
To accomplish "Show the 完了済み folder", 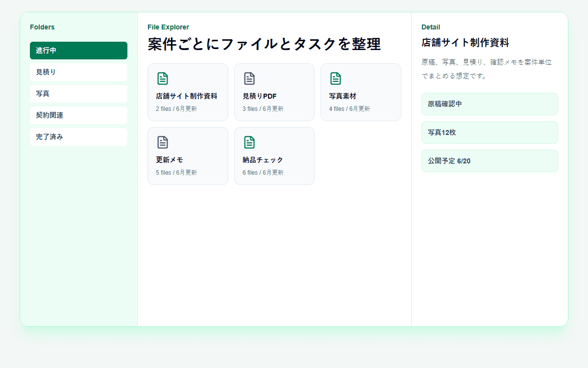I will [78, 137].
